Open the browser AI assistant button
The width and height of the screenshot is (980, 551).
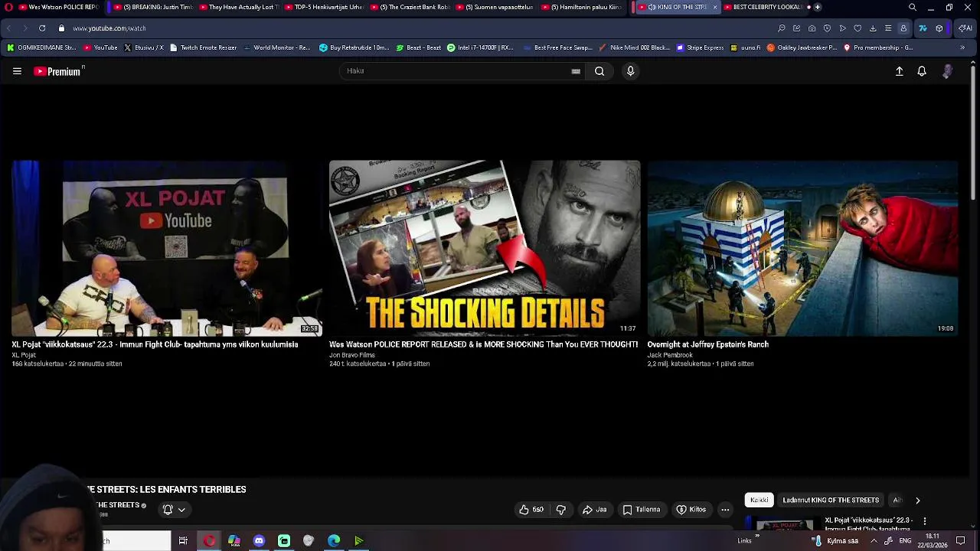965,28
